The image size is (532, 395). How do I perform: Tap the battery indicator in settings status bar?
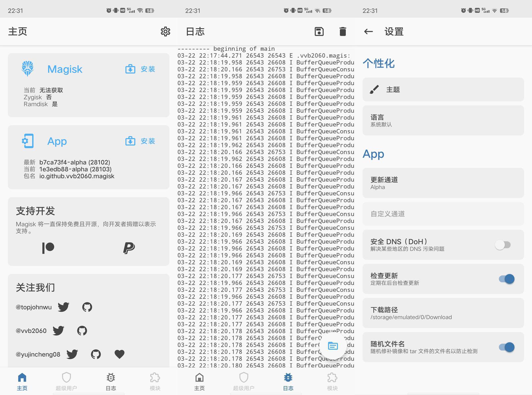click(x=504, y=10)
